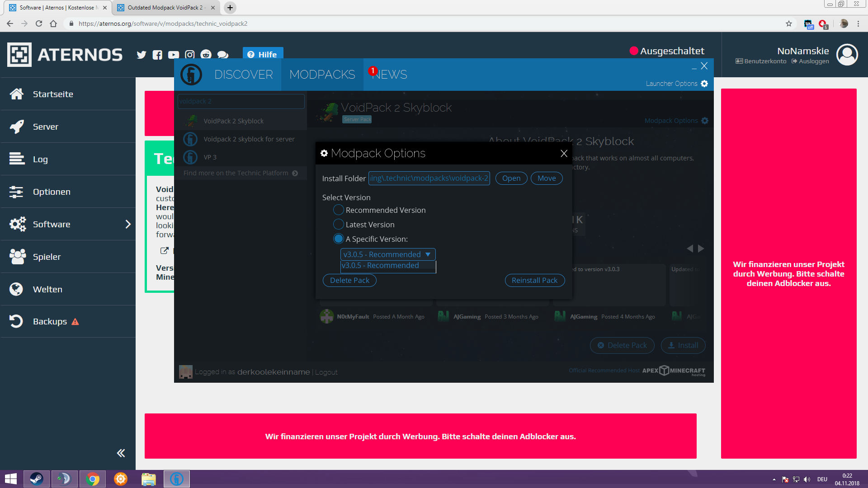The image size is (868, 488).
Task: Open File Explorer from the taskbar
Action: point(149,479)
